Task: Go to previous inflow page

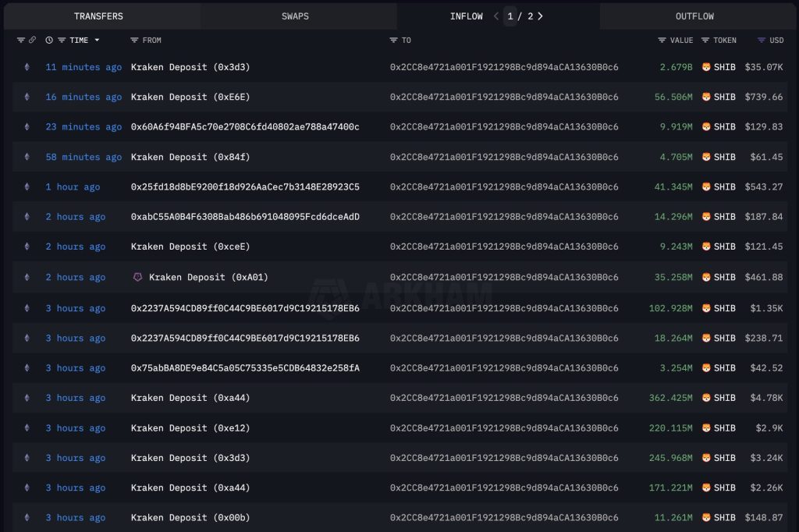Action: coord(496,16)
